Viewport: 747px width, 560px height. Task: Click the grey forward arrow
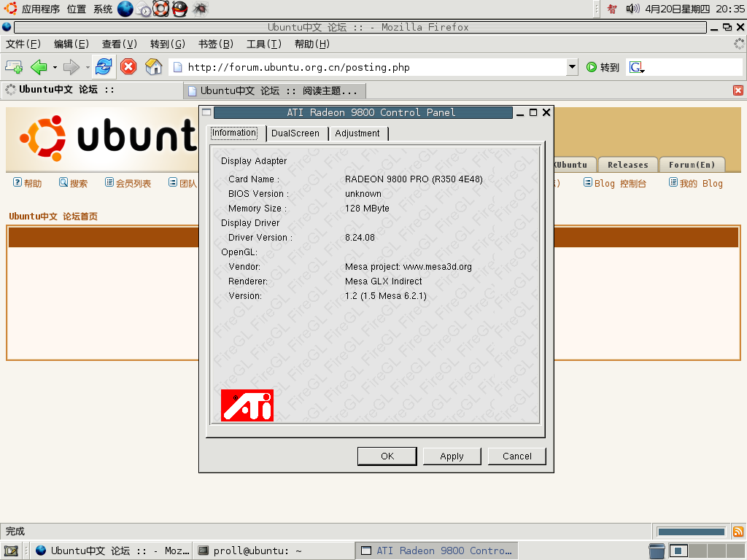click(71, 67)
